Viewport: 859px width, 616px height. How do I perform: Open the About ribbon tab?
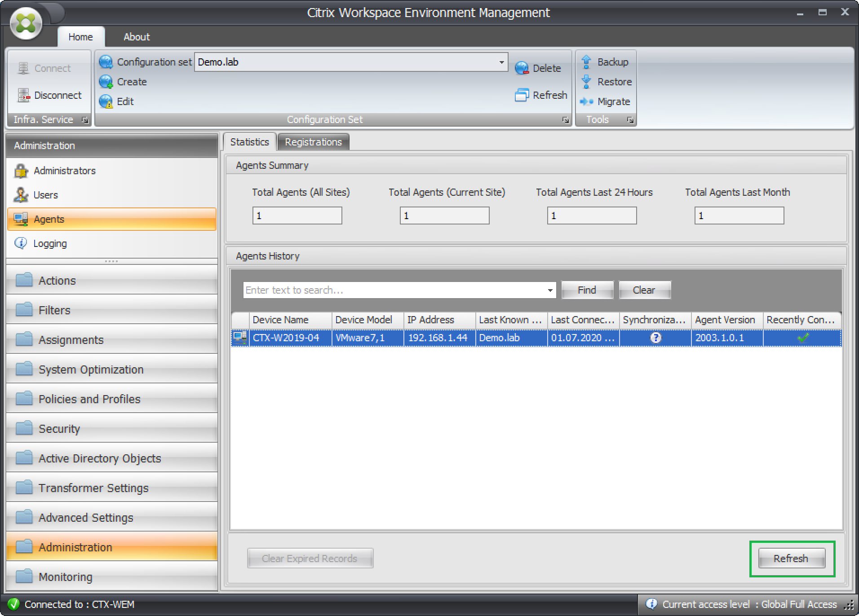[137, 37]
